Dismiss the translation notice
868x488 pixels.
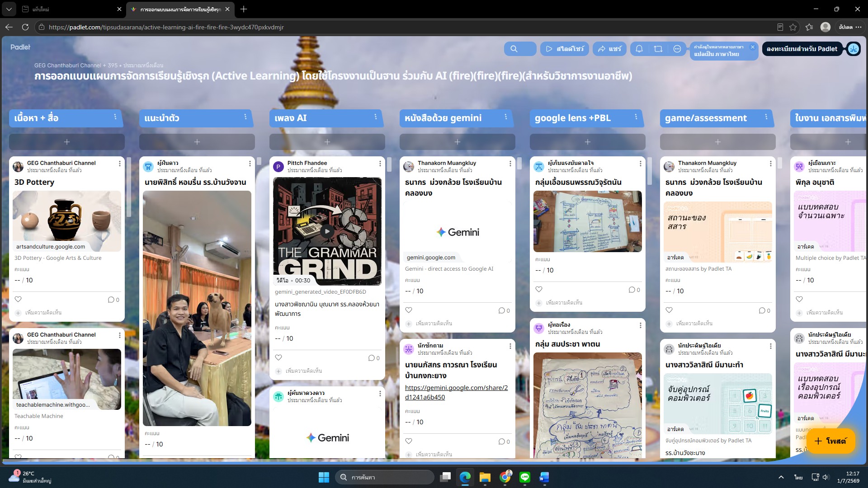753,47
